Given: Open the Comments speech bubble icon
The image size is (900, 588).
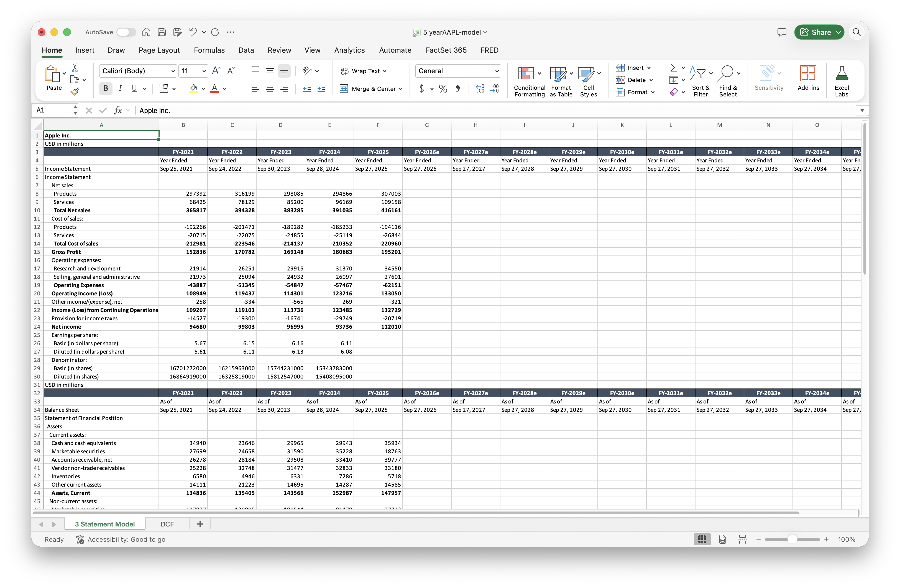Looking at the screenshot, I should tap(782, 32).
